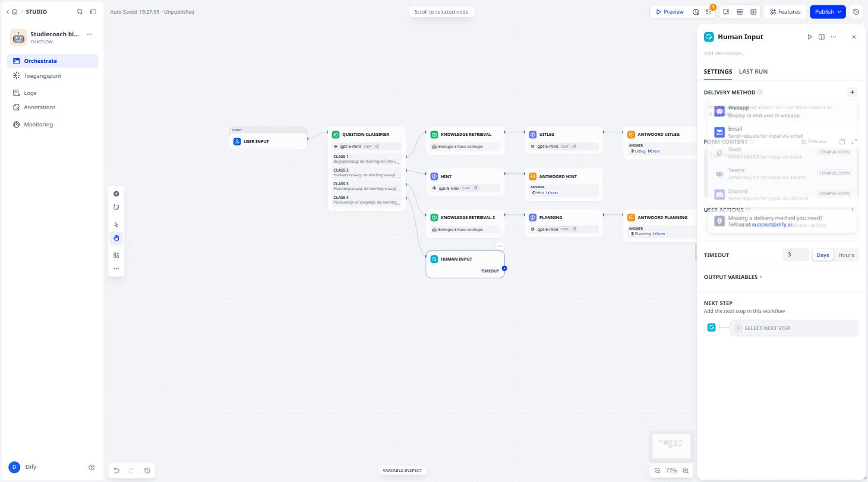Select the hand pan mode tool
This screenshot has height=482, width=868.
point(116,238)
